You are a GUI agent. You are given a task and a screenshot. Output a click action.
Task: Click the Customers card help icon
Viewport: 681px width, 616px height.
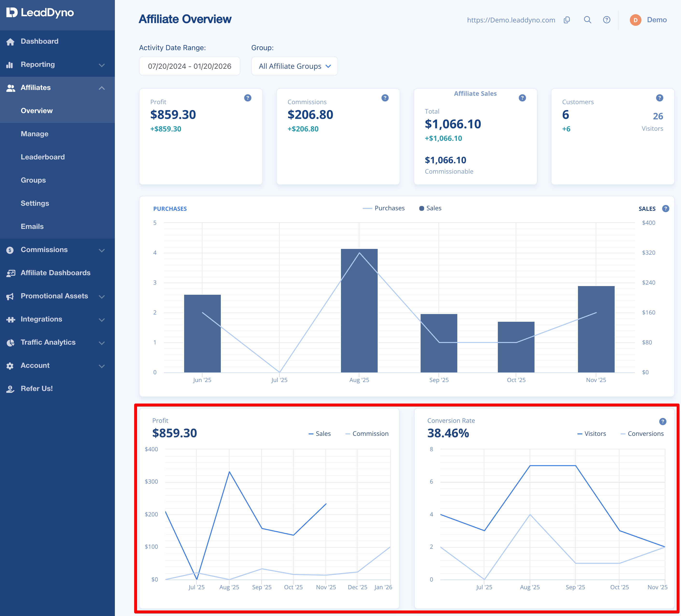tap(660, 98)
